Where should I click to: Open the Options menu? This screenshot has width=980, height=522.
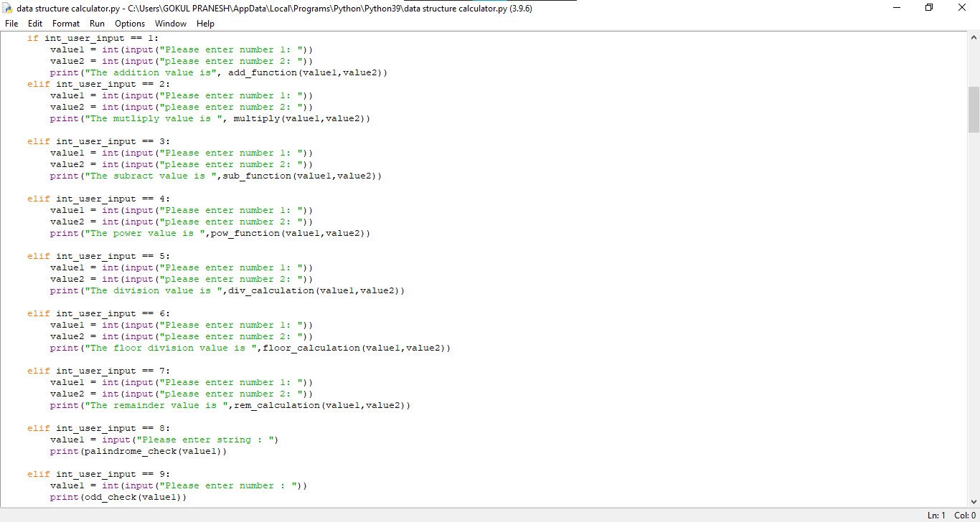click(130, 24)
